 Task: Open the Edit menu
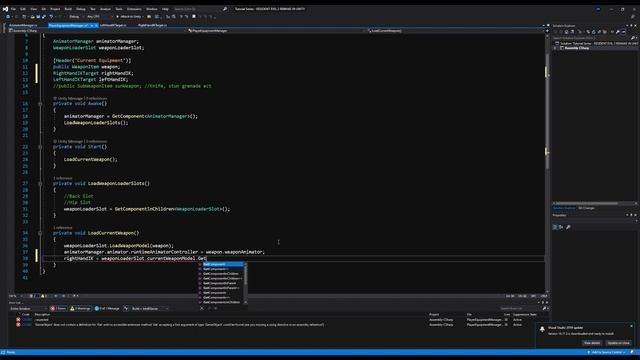pos(23,9)
